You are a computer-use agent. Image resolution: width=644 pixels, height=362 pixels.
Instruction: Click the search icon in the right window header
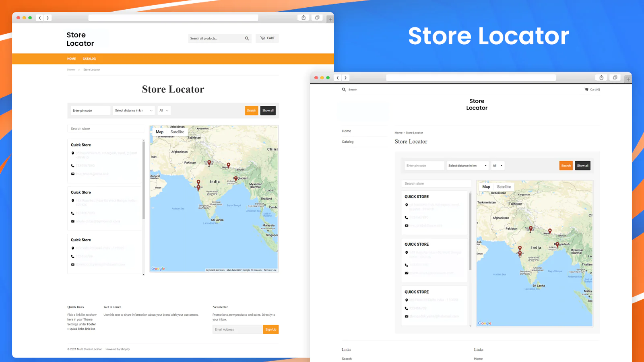pyautogui.click(x=343, y=90)
